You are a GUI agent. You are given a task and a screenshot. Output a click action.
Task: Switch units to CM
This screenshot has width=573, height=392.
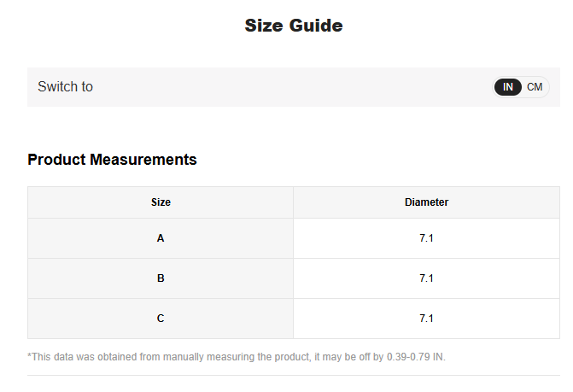pyautogui.click(x=535, y=87)
